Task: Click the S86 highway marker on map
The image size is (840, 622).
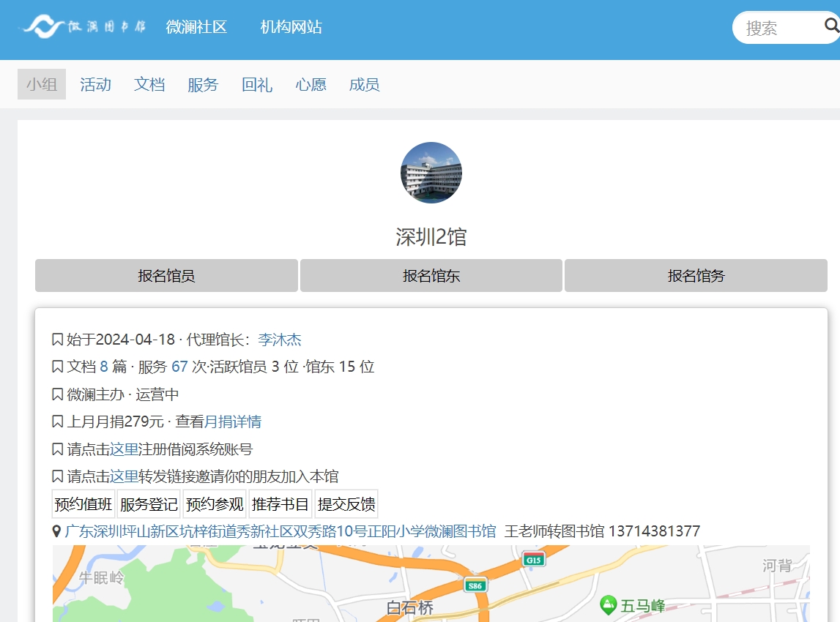Action: pyautogui.click(x=475, y=585)
